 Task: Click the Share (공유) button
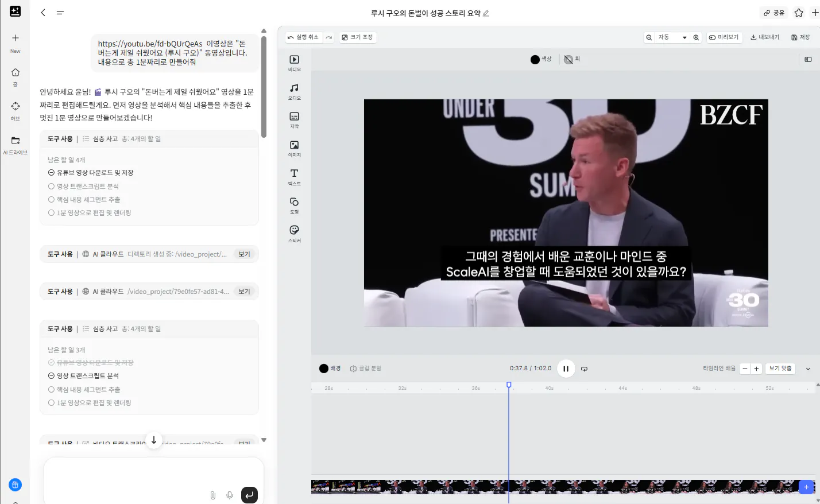pyautogui.click(x=774, y=13)
